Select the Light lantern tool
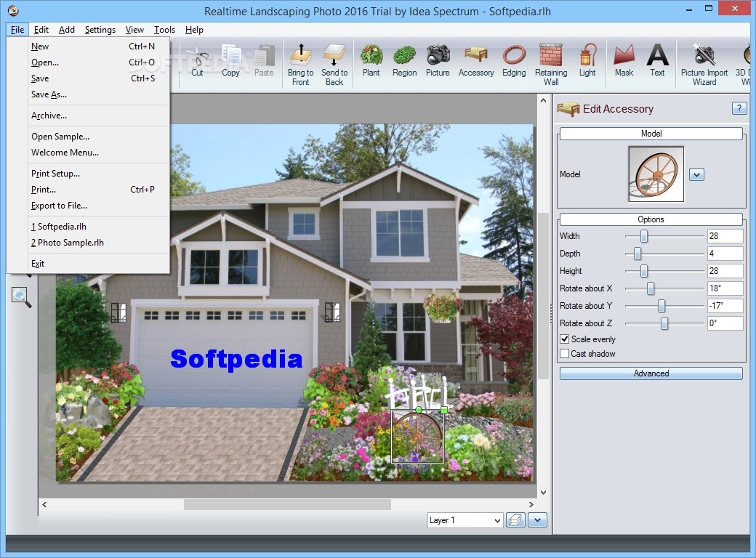The height and width of the screenshot is (558, 756). (587, 61)
